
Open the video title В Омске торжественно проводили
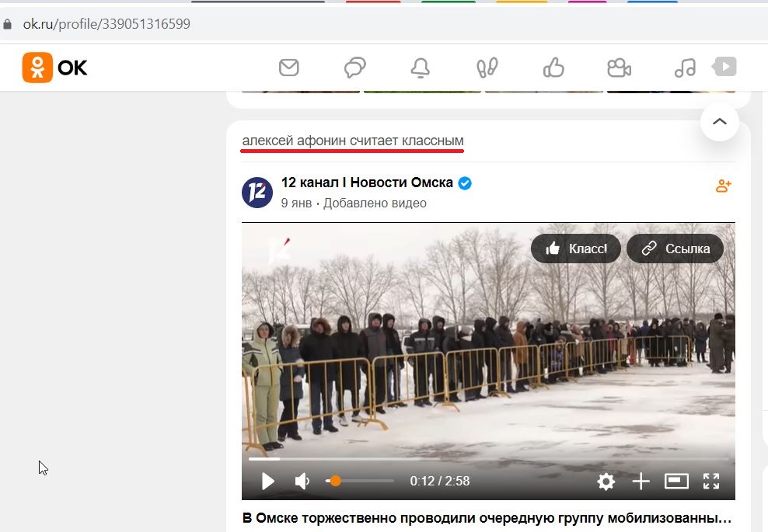point(487,518)
